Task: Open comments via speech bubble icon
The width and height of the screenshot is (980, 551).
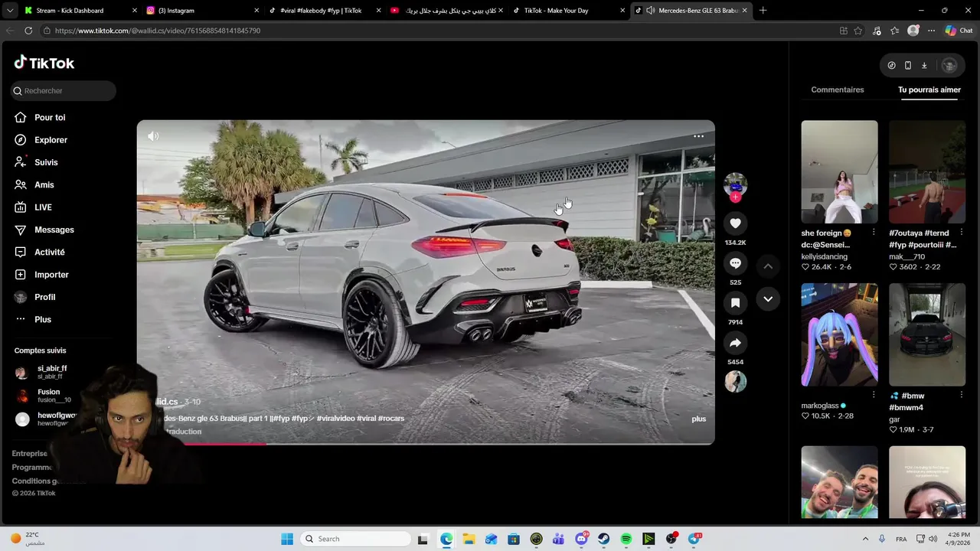Action: tap(735, 263)
